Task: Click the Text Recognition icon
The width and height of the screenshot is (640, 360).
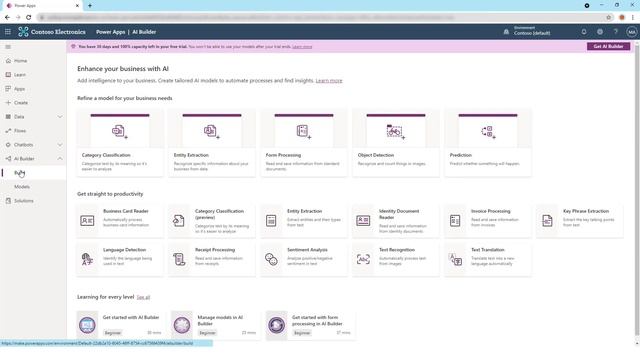Action: coord(363,259)
